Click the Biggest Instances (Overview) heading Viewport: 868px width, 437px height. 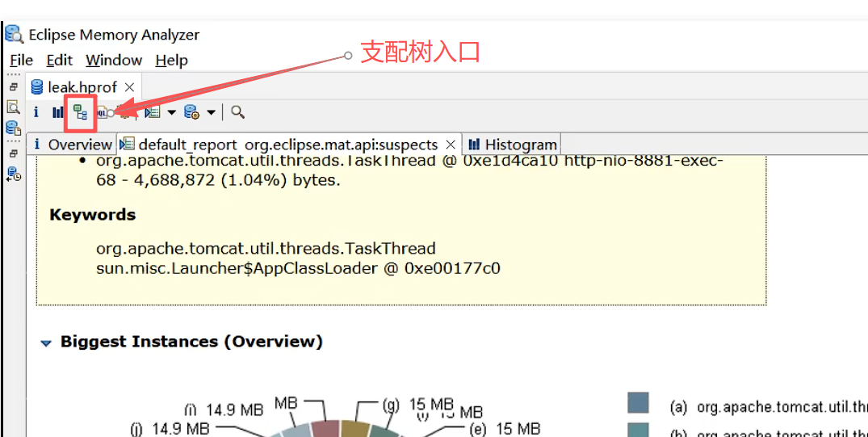pos(191,342)
